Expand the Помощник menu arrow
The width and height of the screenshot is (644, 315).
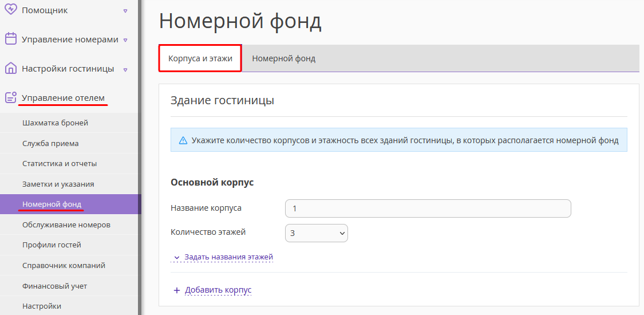click(125, 11)
